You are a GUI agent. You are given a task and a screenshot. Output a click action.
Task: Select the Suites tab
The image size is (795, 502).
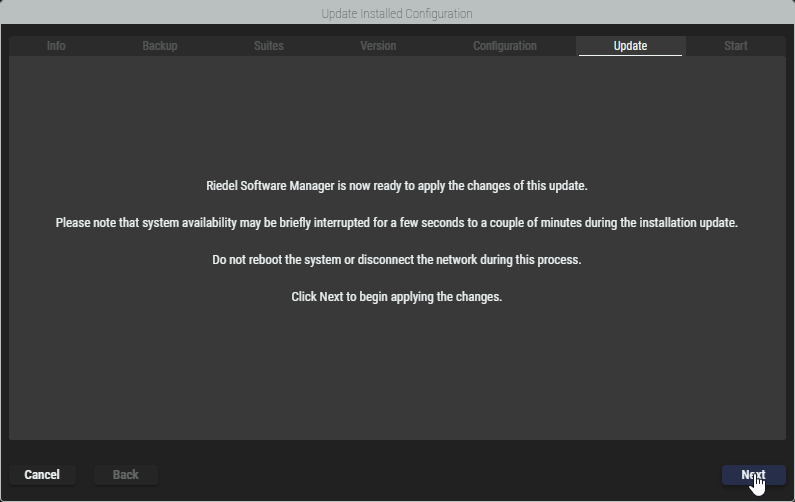point(268,46)
